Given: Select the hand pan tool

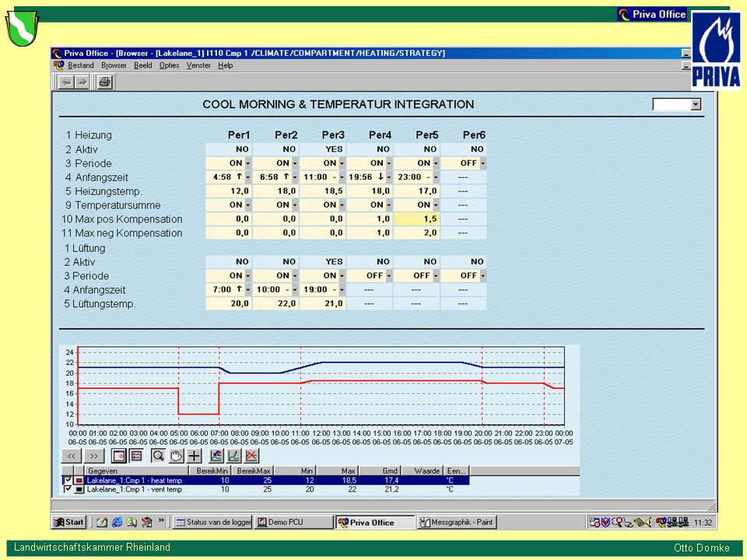Looking at the screenshot, I should coord(176,456).
